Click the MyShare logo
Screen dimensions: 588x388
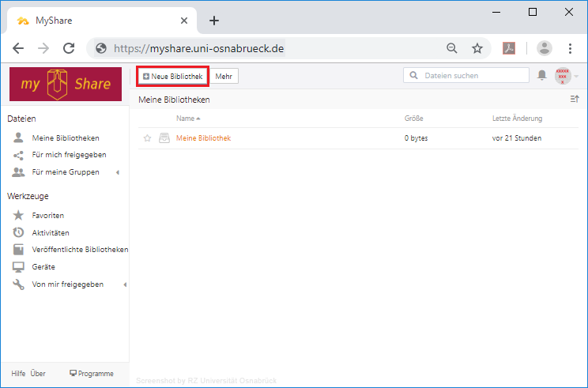66,84
